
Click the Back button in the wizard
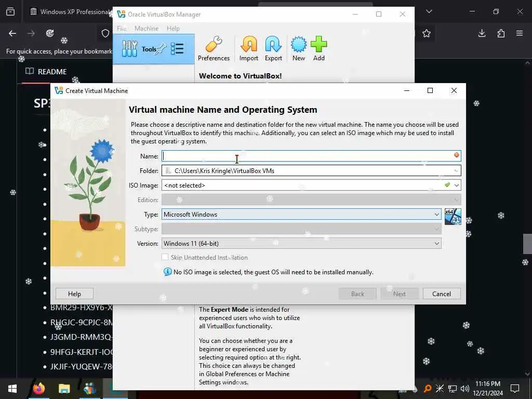point(357,294)
